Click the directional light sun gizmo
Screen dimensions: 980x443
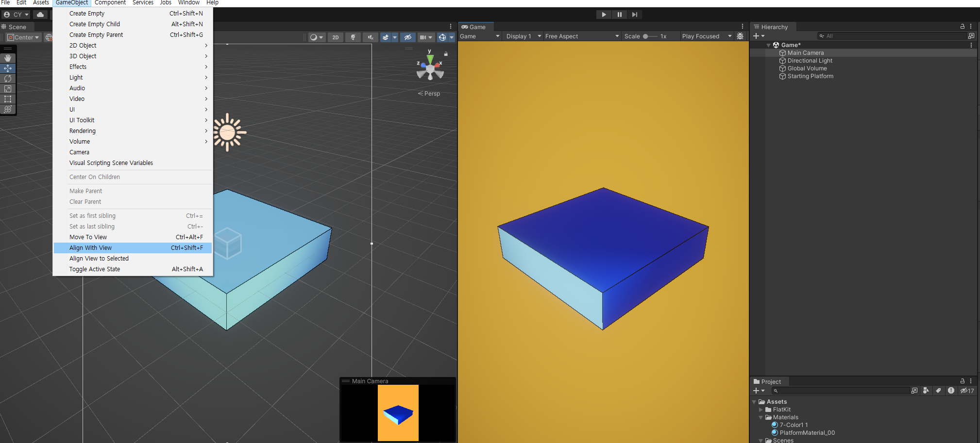click(x=227, y=132)
